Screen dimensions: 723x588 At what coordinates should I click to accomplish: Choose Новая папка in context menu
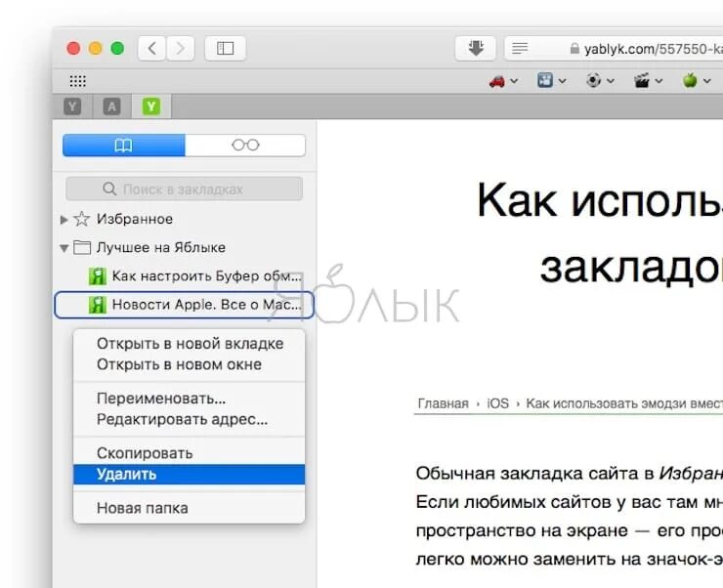[x=190, y=508]
